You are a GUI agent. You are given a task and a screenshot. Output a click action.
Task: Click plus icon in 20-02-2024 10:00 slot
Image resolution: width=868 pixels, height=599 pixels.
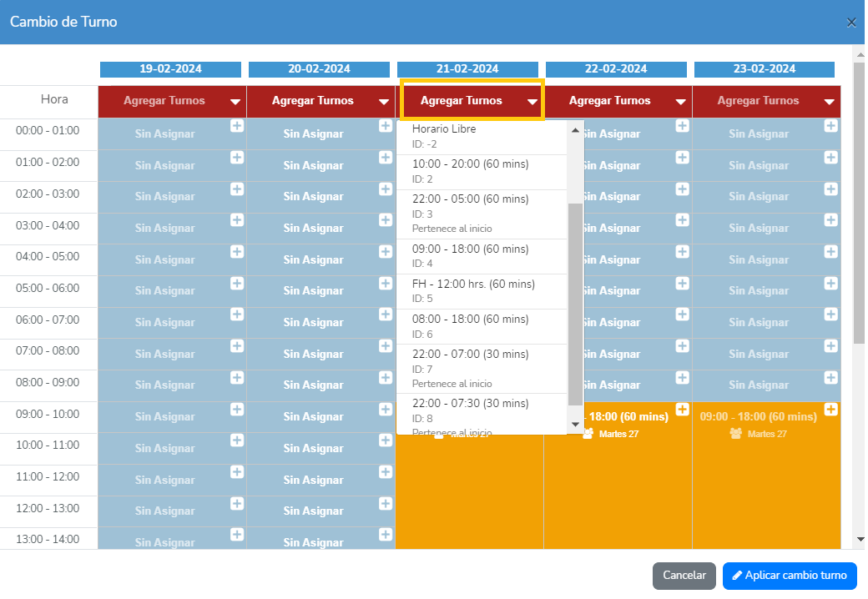point(386,440)
